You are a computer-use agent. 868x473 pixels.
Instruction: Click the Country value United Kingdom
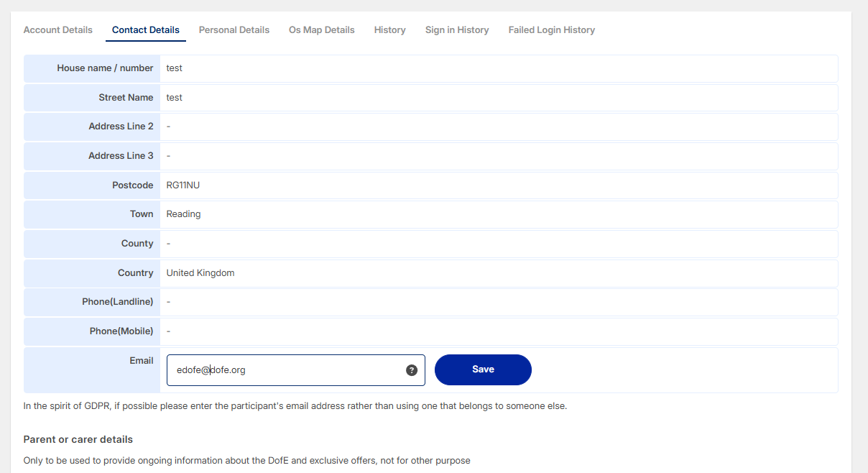(200, 273)
